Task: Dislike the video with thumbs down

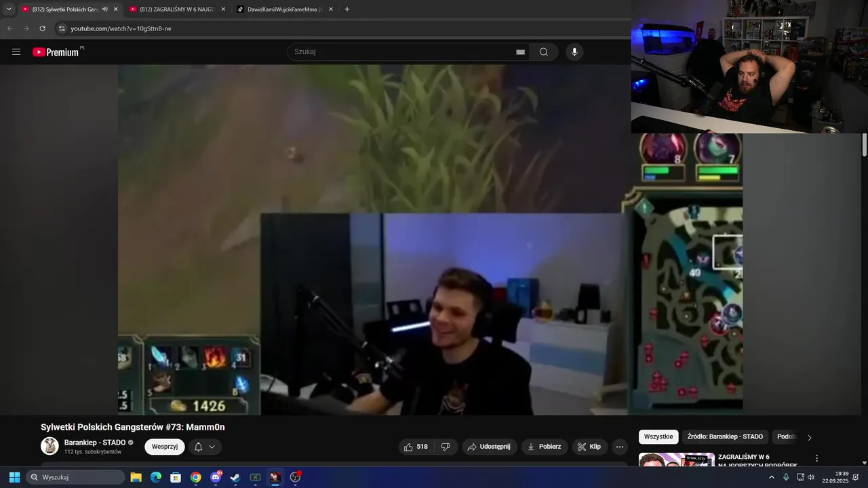Action: point(446,447)
